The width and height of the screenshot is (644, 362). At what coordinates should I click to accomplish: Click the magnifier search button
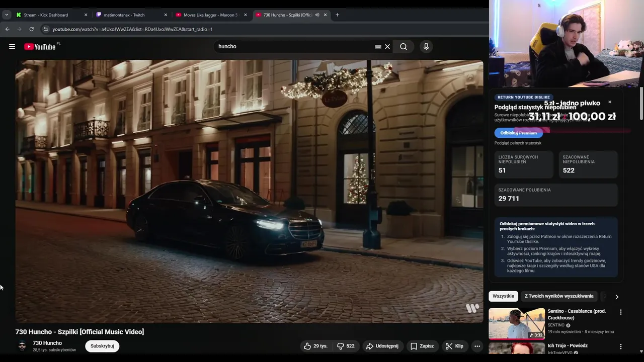[404, 47]
